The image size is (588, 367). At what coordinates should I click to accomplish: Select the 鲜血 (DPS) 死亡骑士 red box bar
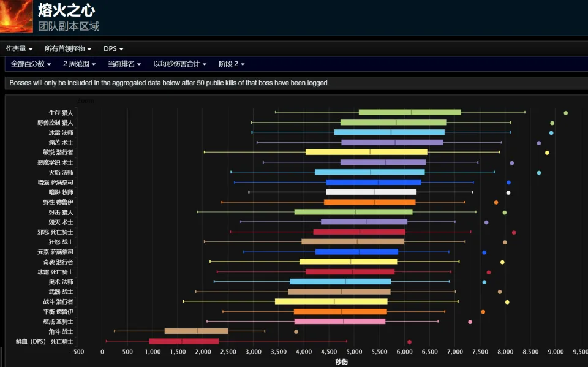click(184, 341)
